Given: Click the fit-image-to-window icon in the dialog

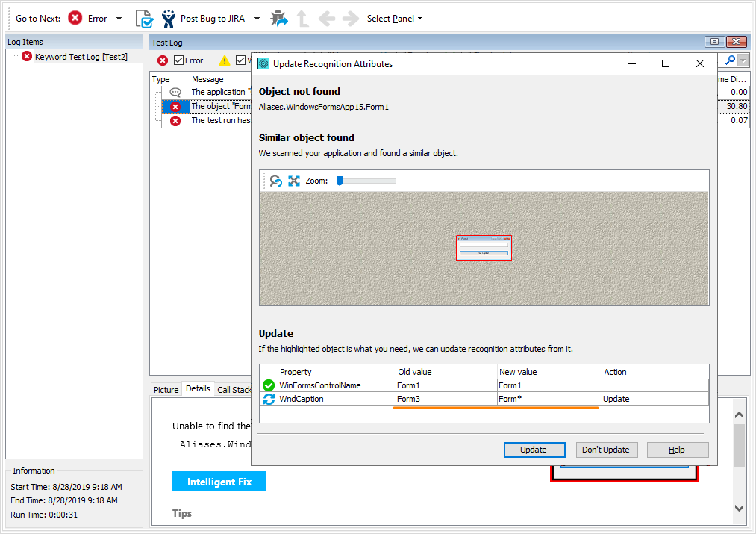Looking at the screenshot, I should coord(293,181).
